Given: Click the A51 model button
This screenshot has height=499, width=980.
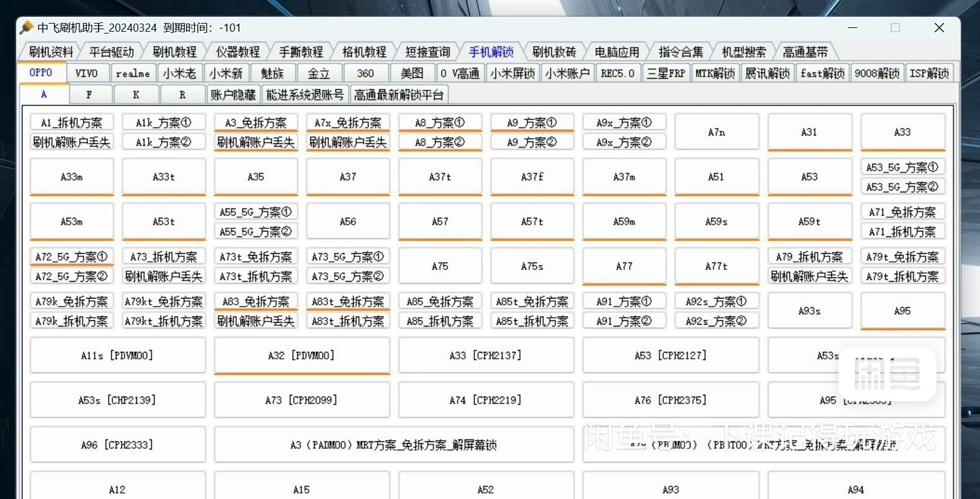Looking at the screenshot, I should [716, 177].
